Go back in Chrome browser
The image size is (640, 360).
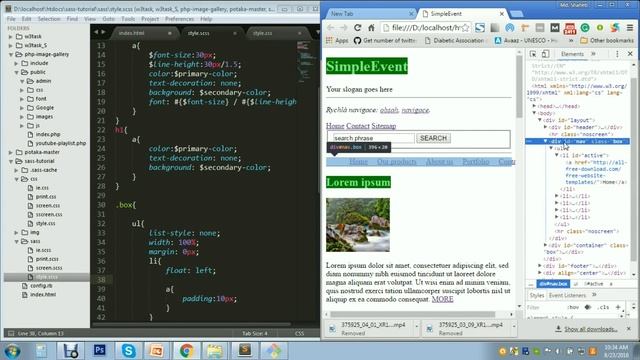331,27
